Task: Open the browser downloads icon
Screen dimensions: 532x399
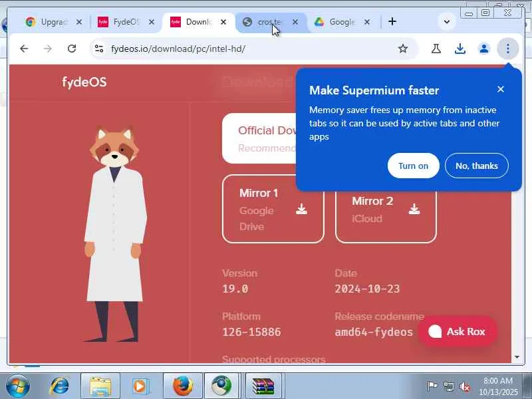Action: pyautogui.click(x=460, y=49)
